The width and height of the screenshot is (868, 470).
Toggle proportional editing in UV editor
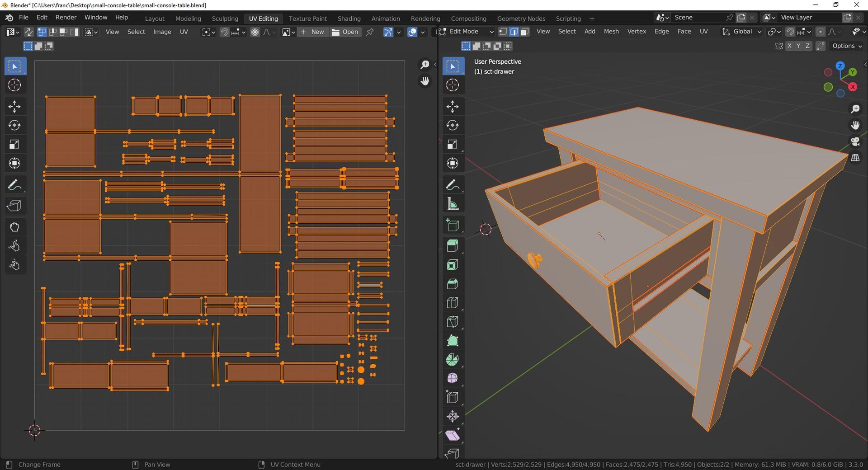[x=255, y=32]
